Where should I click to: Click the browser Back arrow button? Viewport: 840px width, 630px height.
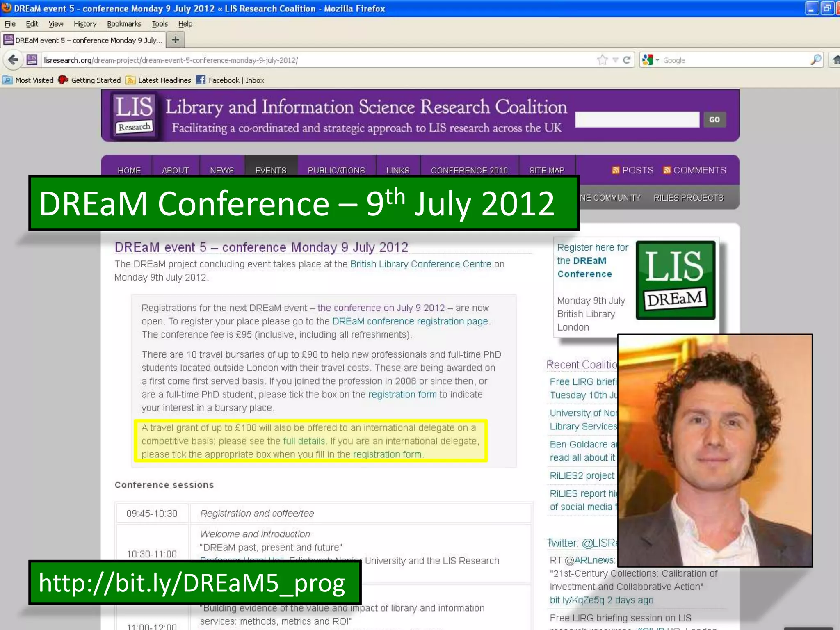click(13, 60)
